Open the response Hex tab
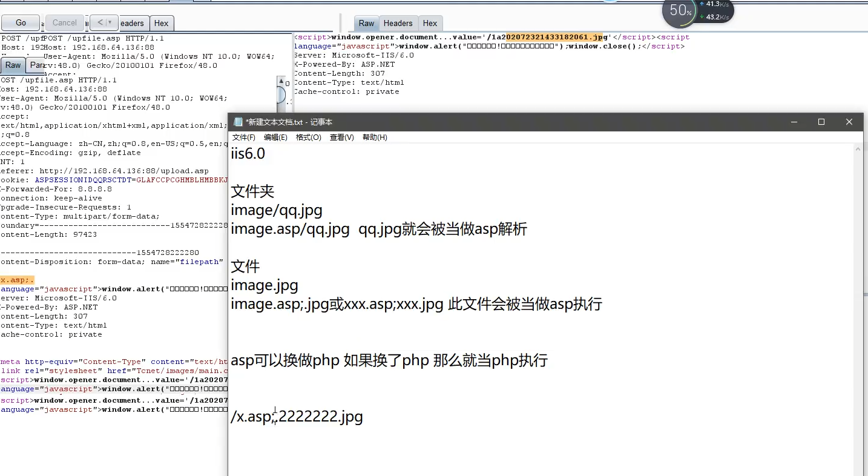This screenshot has width=868, height=476. tap(430, 24)
